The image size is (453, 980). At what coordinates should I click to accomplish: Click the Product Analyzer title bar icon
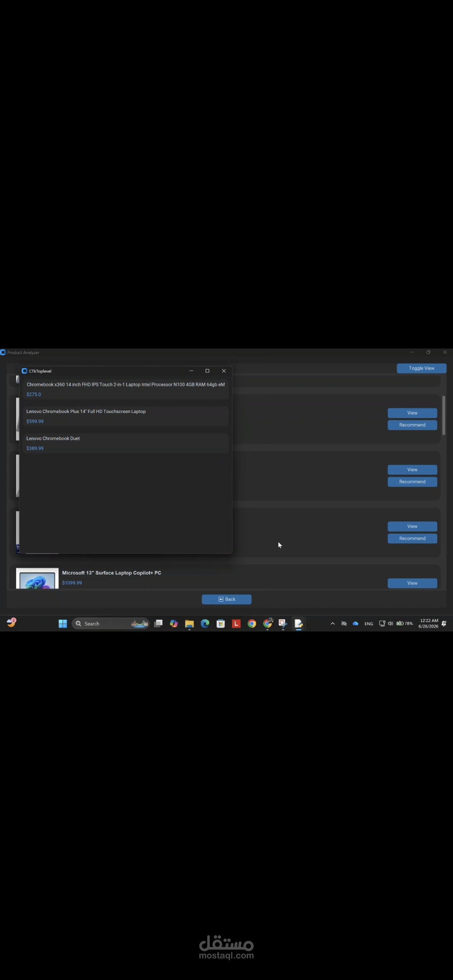(x=3, y=353)
